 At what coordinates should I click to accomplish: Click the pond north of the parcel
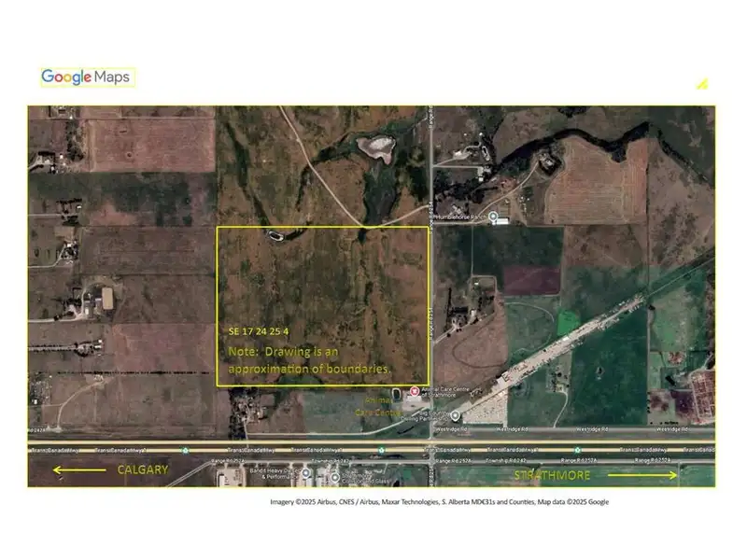point(378,146)
